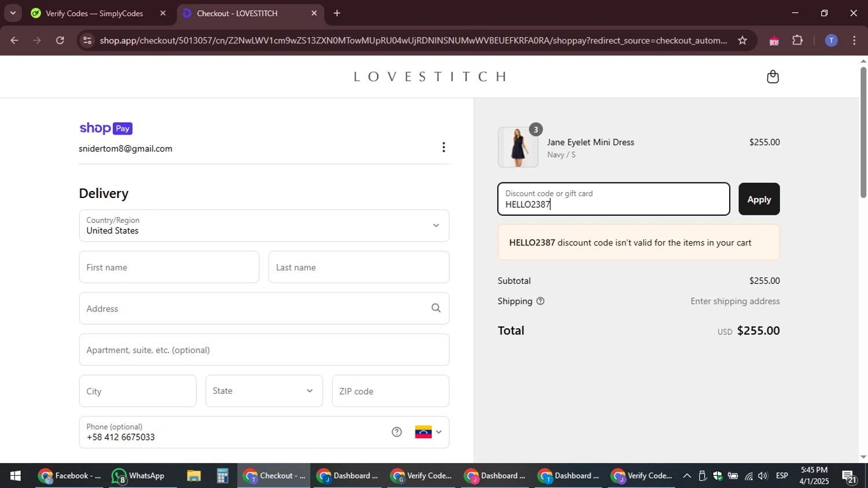Open the taskbar clock showing 5:45 PM

click(x=814, y=476)
